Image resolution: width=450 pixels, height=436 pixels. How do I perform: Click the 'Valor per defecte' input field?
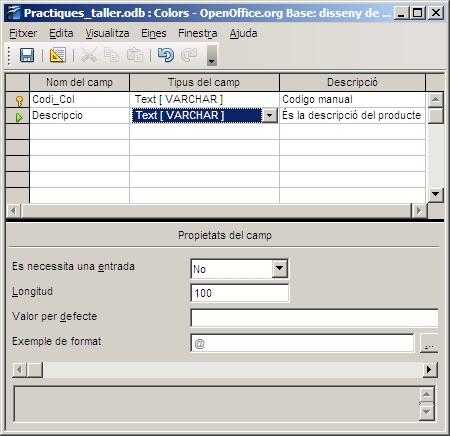coord(314,318)
